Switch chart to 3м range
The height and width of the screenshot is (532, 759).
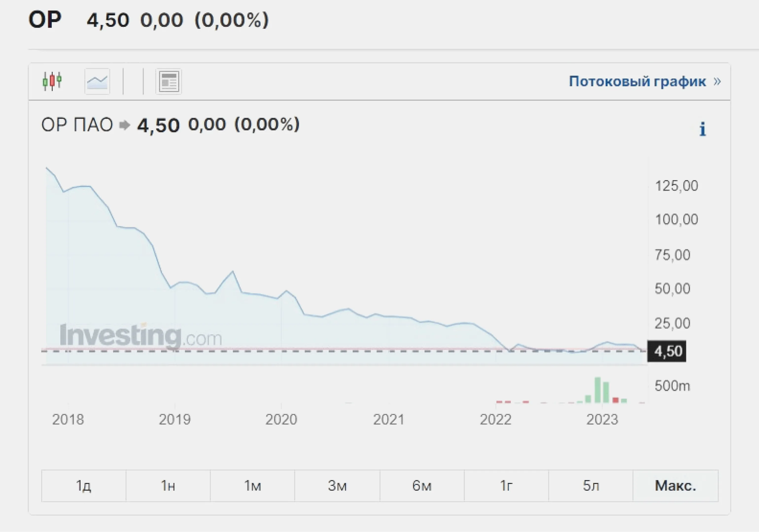(x=337, y=486)
